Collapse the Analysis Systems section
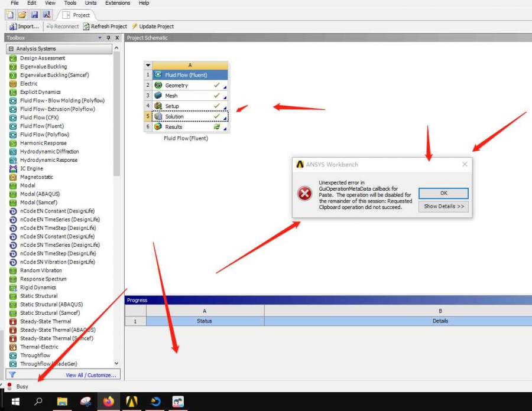This screenshot has width=532, height=411. pos(11,49)
